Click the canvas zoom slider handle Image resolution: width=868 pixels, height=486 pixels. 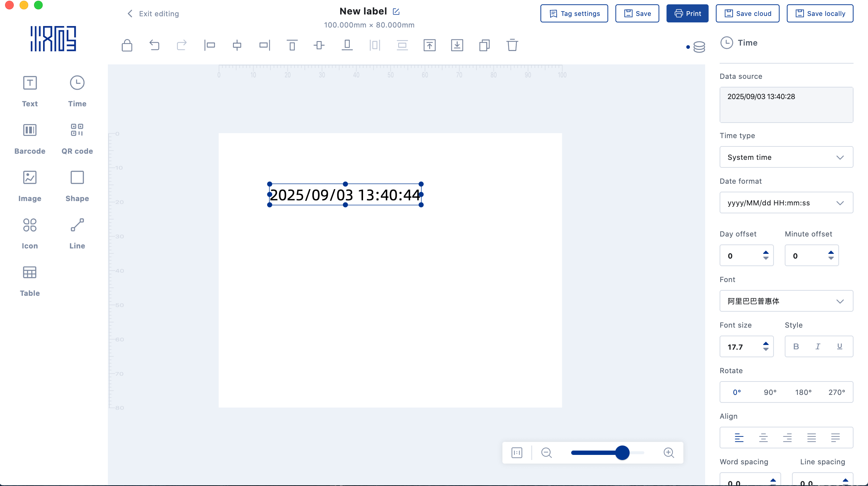coord(622,453)
